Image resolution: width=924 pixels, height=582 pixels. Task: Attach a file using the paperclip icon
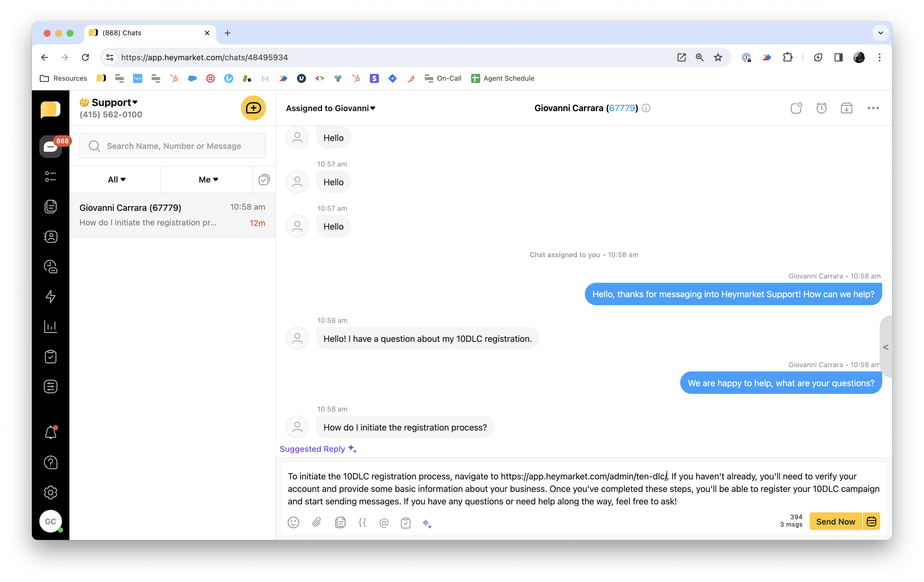[317, 523]
